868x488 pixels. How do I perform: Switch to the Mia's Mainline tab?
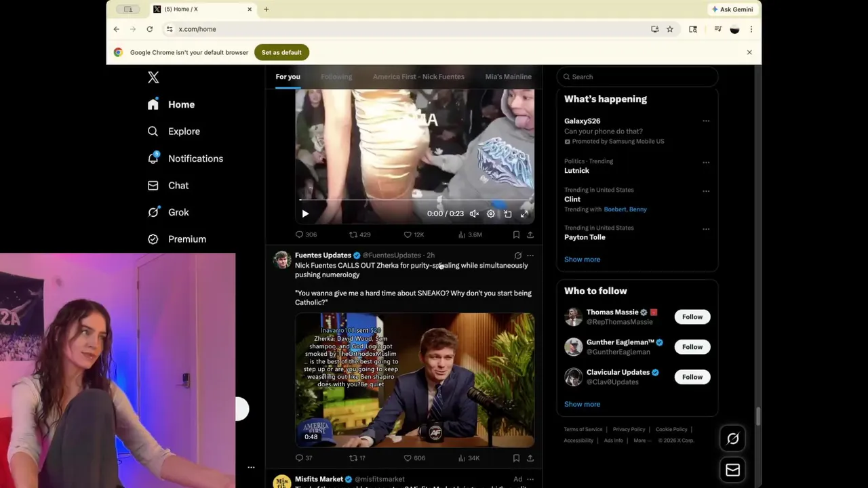508,77
